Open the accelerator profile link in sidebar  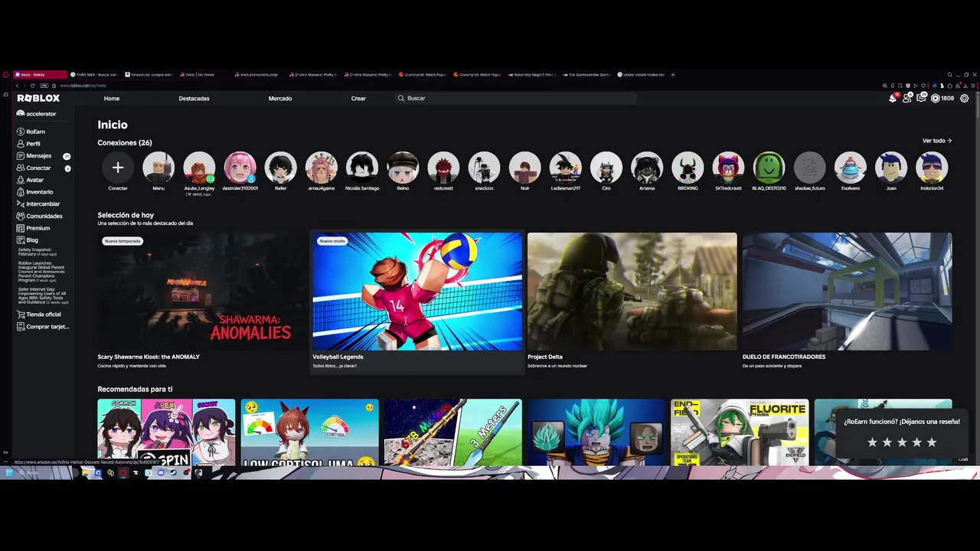coord(37,113)
